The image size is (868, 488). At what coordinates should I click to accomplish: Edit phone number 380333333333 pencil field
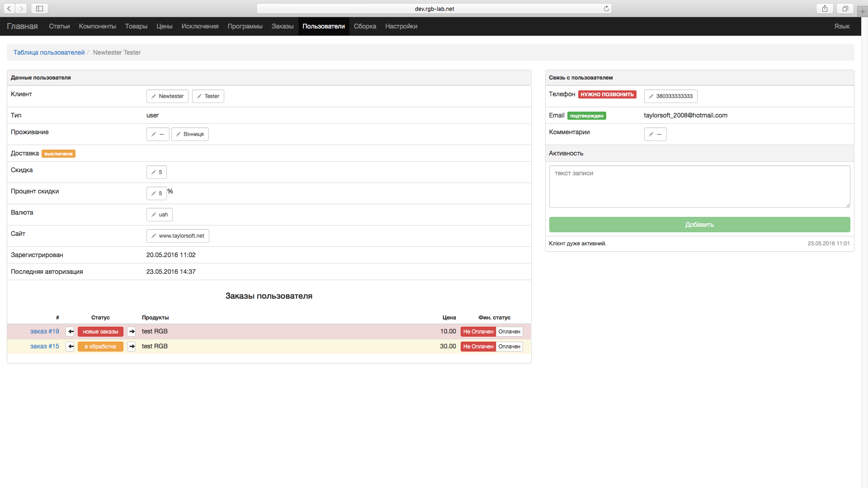pyautogui.click(x=670, y=96)
